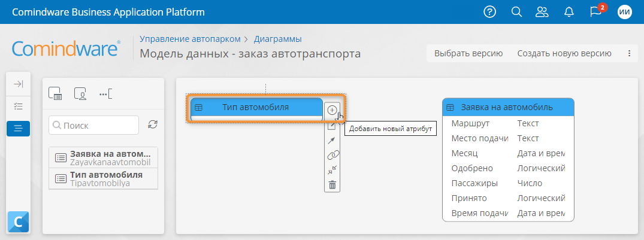Image resolution: width=644 pixels, height=240 pixels.
Task: Click Tipavtomobilya system name text
Action: [x=100, y=183]
